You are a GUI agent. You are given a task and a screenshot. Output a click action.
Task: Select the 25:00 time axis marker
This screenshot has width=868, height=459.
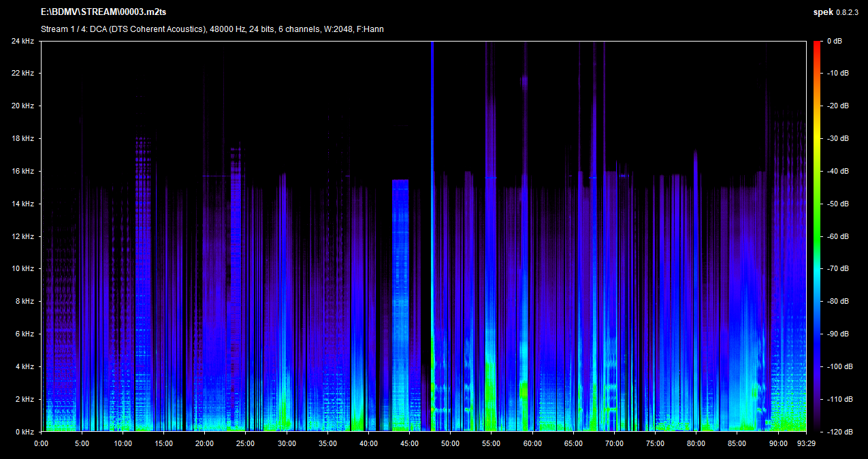tap(245, 443)
